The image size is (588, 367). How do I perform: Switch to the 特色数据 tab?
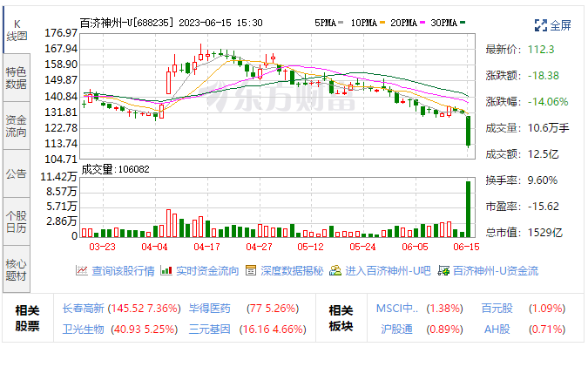(17, 78)
